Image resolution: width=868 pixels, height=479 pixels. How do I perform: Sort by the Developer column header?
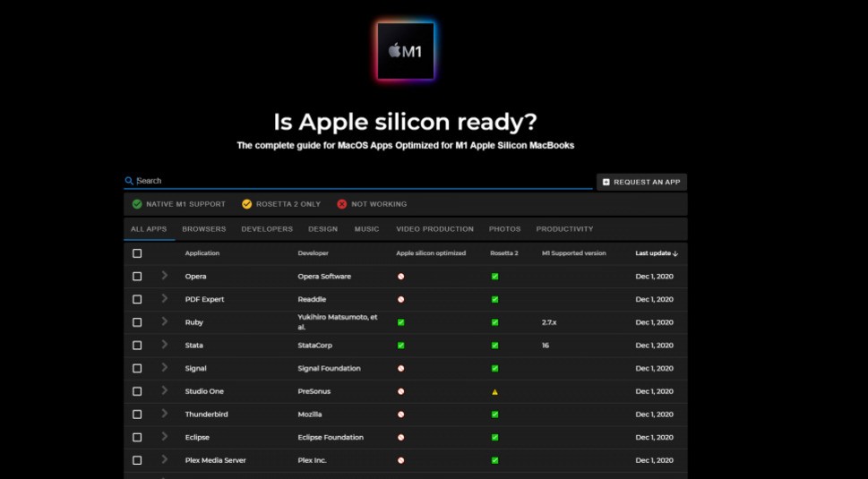point(313,253)
